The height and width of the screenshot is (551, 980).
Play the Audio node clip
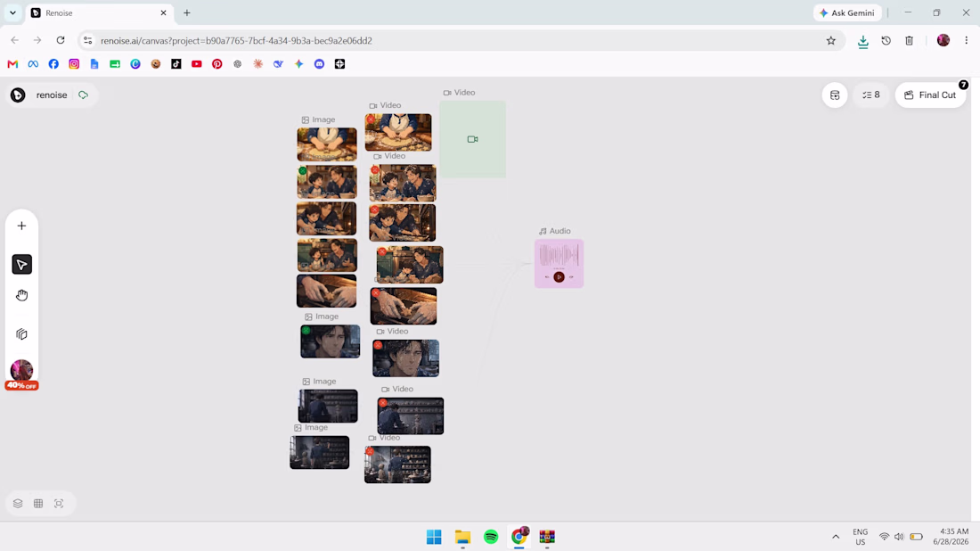559,277
